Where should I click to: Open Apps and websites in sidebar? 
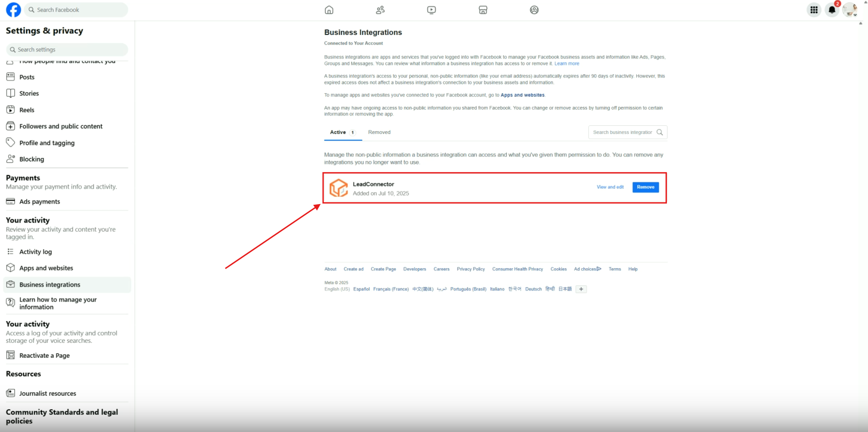(67, 268)
